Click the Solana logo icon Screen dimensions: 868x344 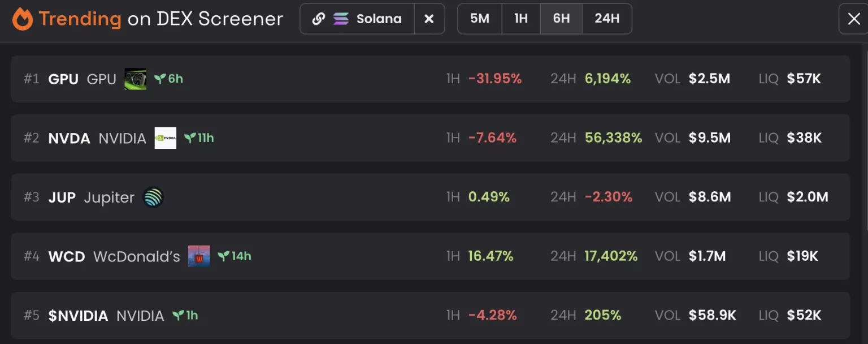(x=341, y=19)
